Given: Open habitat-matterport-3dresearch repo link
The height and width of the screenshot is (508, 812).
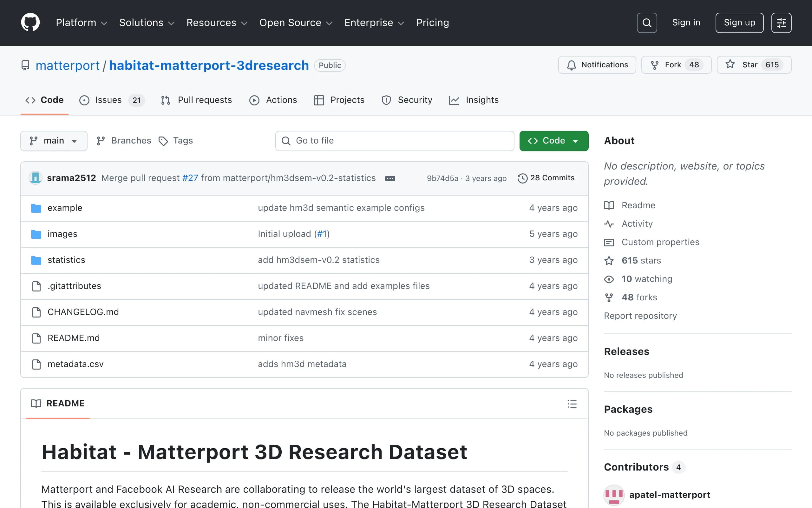Looking at the screenshot, I should click(x=209, y=65).
